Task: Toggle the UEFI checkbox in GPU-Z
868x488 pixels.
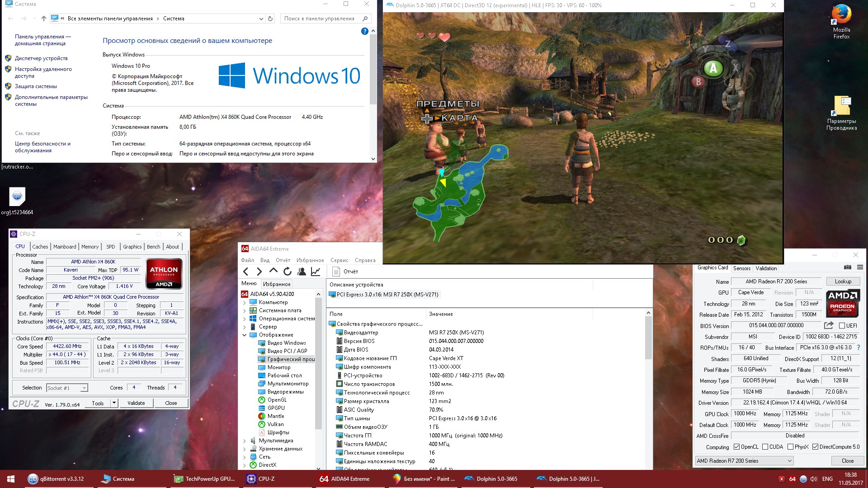Action: click(x=842, y=326)
